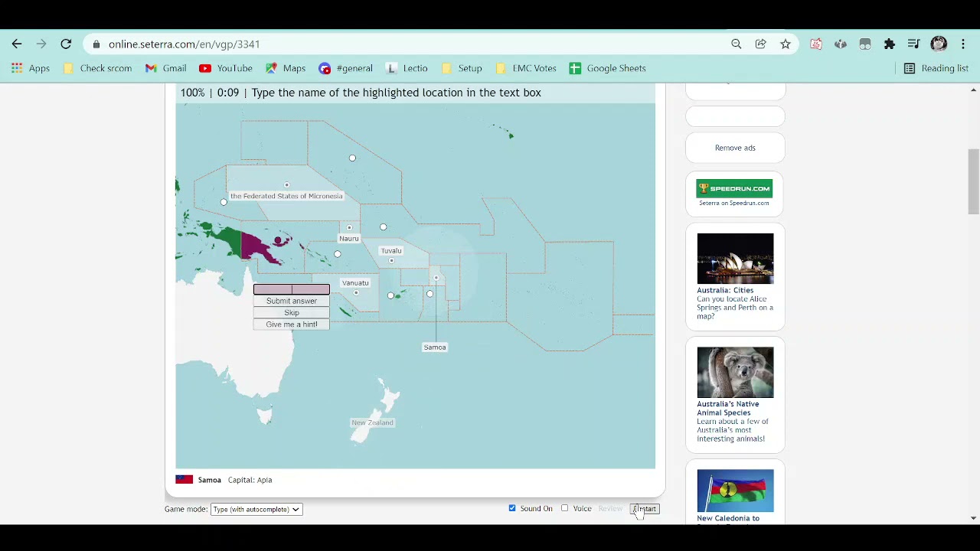Open the Australia: Cities quiz thumbnail

tap(735, 259)
